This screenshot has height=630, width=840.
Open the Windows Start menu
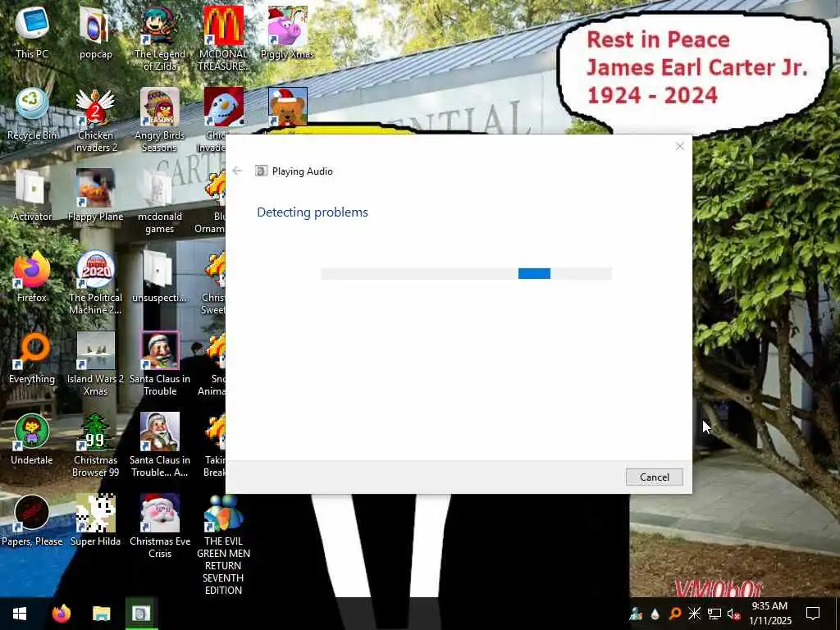[x=20, y=614]
